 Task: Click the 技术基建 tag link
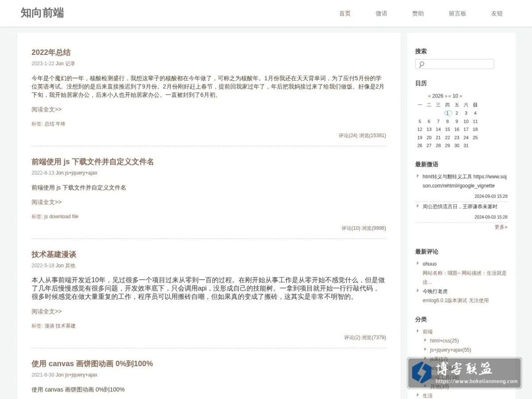pos(66,326)
